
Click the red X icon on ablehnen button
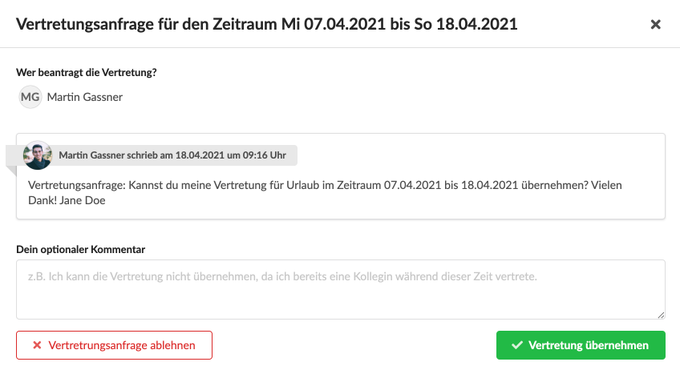pos(37,345)
